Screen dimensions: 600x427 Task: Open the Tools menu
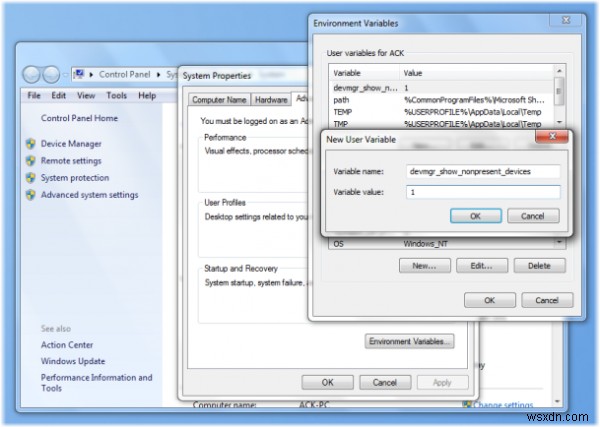116,96
